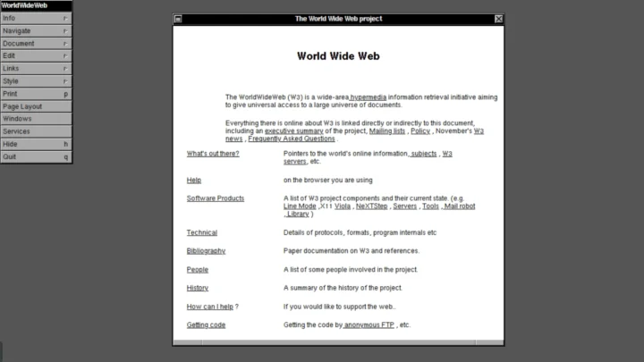
Task: Follow the hypermedia link
Action: [x=368, y=97]
